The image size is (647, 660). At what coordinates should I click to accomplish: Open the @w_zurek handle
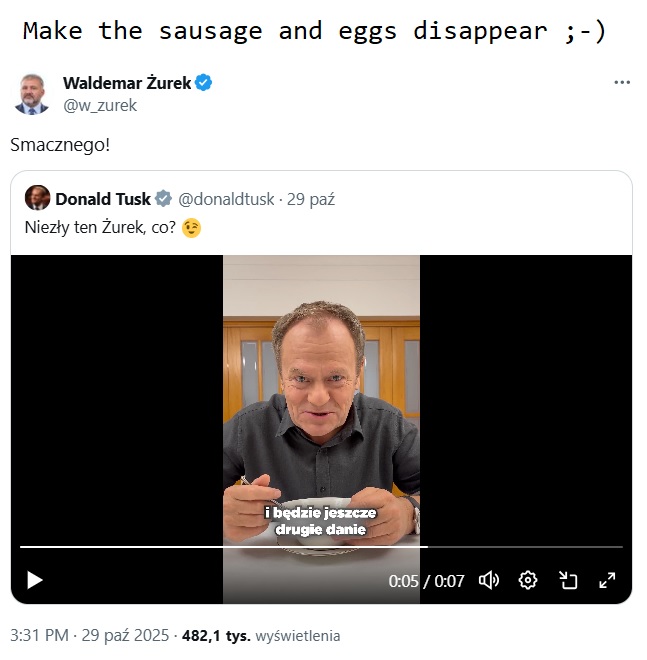click(x=100, y=105)
